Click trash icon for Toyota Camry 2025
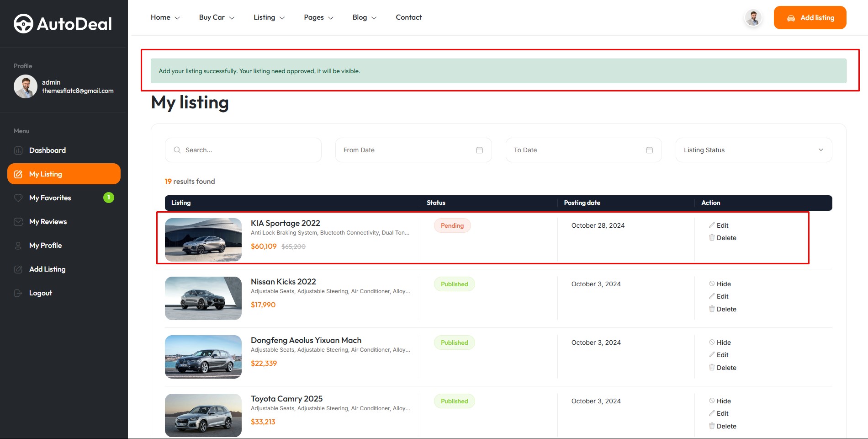Viewport: 868px width, 439px height. (712, 426)
